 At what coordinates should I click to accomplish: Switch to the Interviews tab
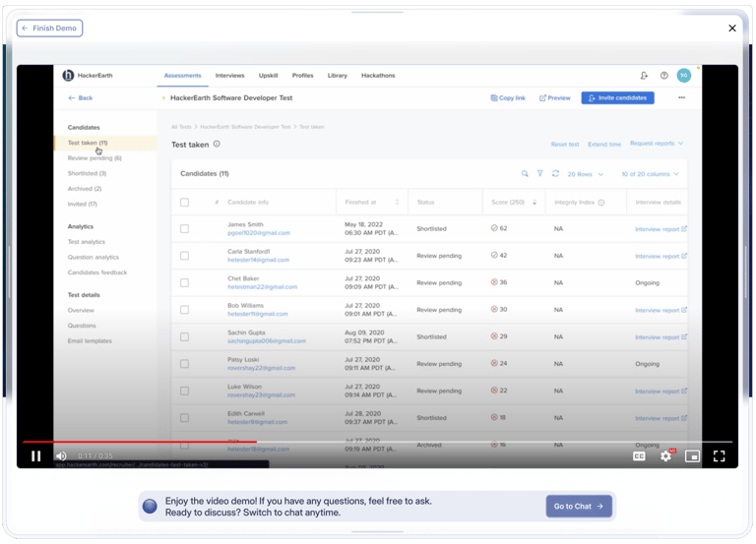point(229,76)
